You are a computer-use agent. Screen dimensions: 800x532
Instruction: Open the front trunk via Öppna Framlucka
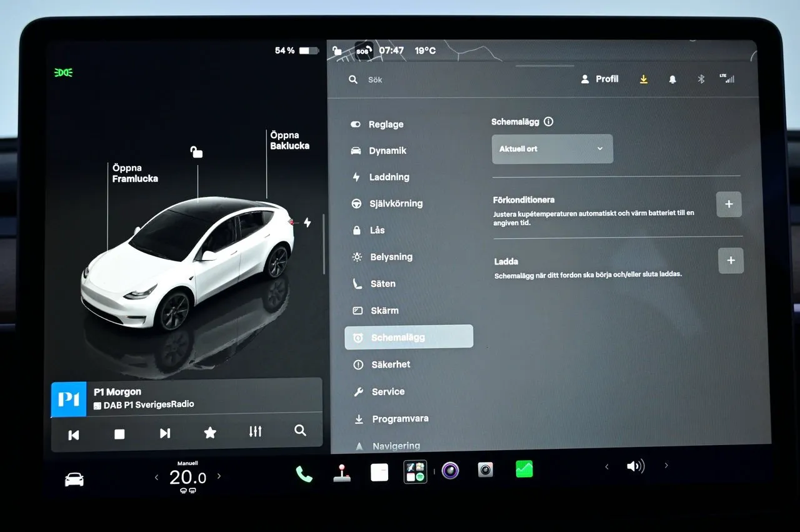[x=135, y=173]
